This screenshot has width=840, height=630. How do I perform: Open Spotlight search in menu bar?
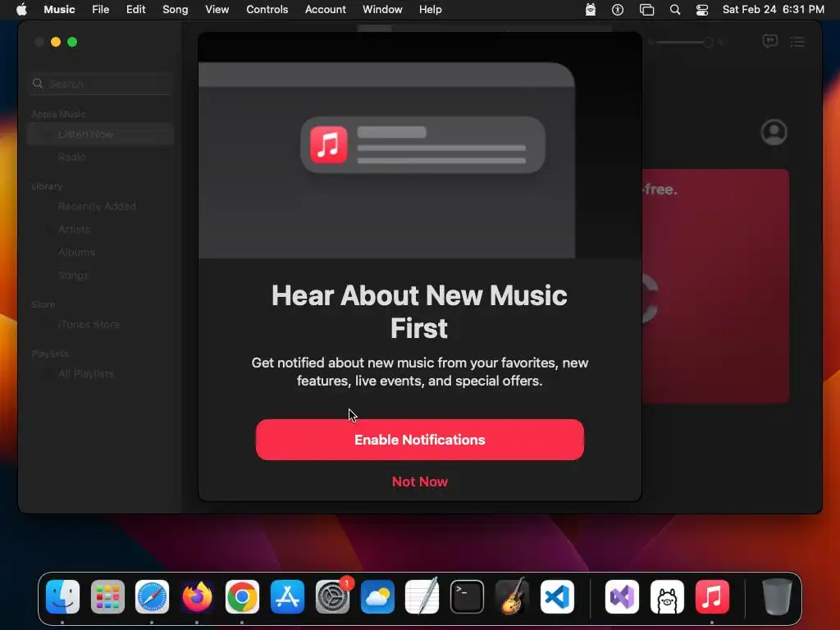[675, 10]
